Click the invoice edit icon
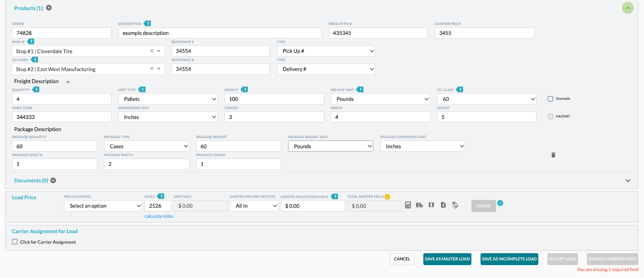This screenshot has height=278, width=644. point(455,205)
